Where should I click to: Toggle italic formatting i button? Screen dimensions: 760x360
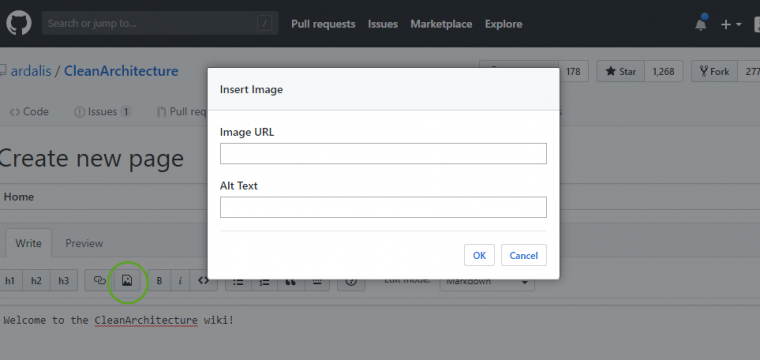[x=180, y=281]
